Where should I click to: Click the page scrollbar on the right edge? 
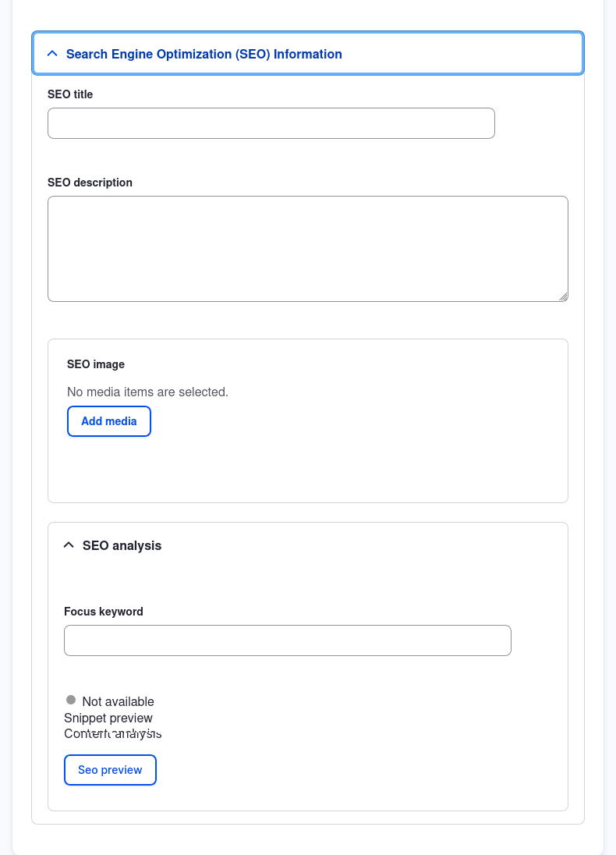[611, 427]
